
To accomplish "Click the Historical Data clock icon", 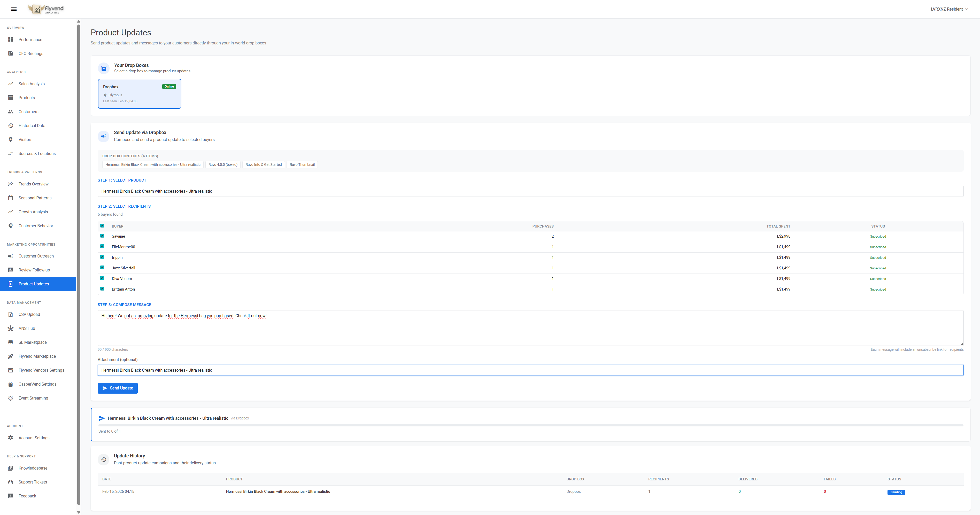I will (10, 126).
